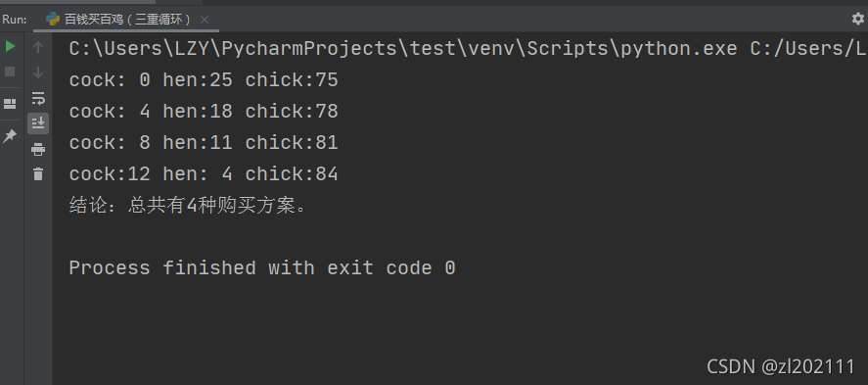Click the 结论：总共有4种购买方案 line
Viewport: 868px width, 385px height.
[188, 206]
